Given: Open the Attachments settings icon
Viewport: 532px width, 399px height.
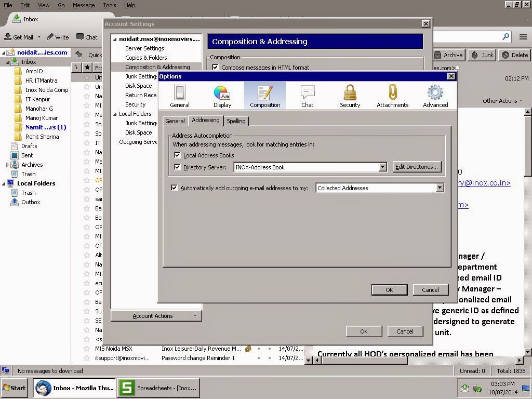Looking at the screenshot, I should pyautogui.click(x=392, y=95).
